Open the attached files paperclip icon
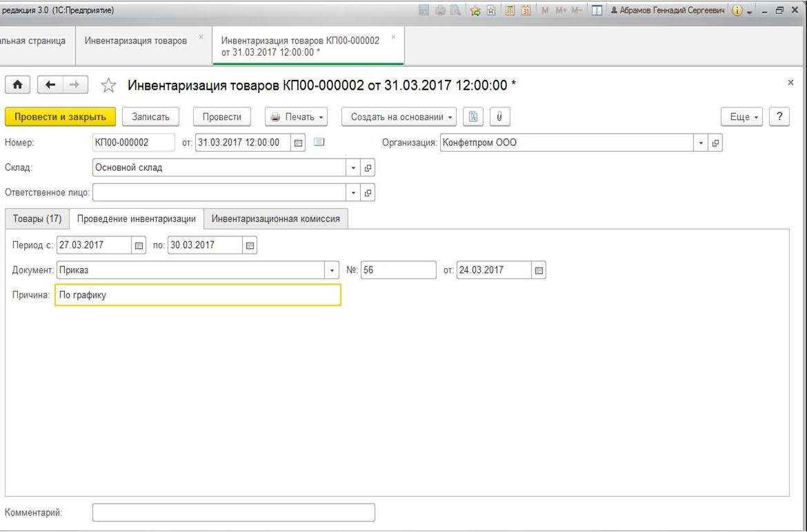Image resolution: width=807 pixels, height=532 pixels. (499, 116)
